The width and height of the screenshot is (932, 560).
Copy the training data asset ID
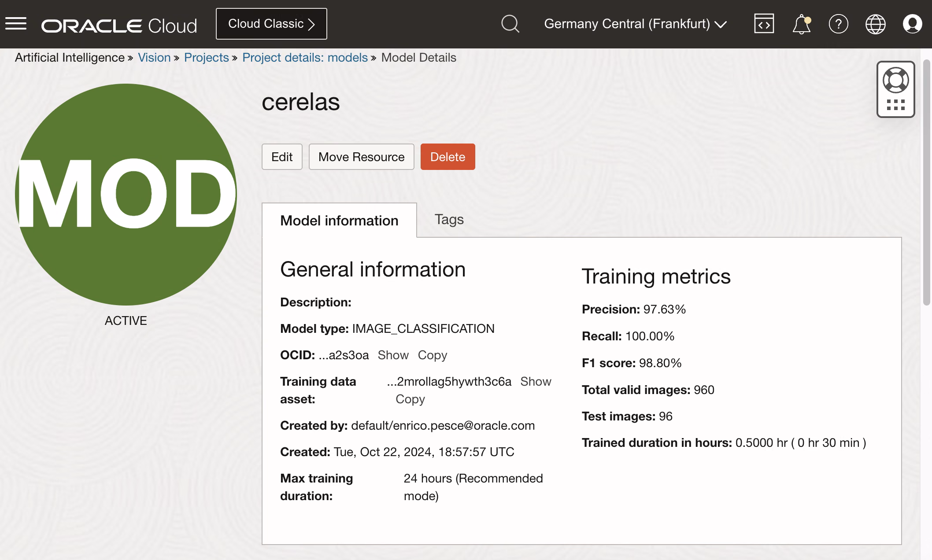tap(410, 399)
